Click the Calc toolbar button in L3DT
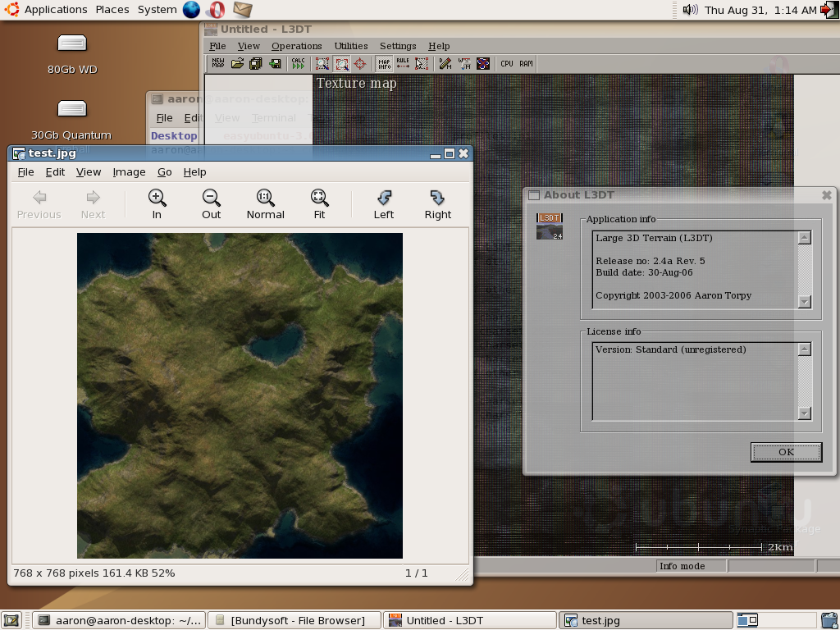This screenshot has width=840, height=630. tap(299, 63)
